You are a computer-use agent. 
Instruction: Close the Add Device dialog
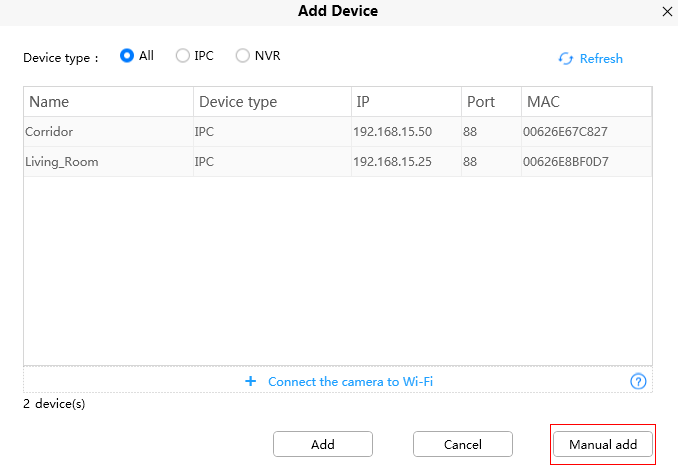[667, 12]
